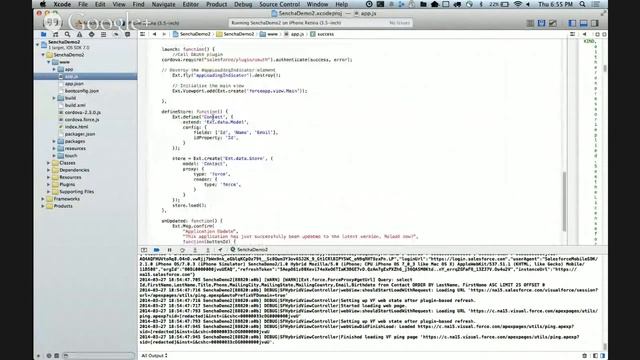Viewport: 640px width, 360px height.
Task: Open the Product menu
Action: [x=216, y=4]
